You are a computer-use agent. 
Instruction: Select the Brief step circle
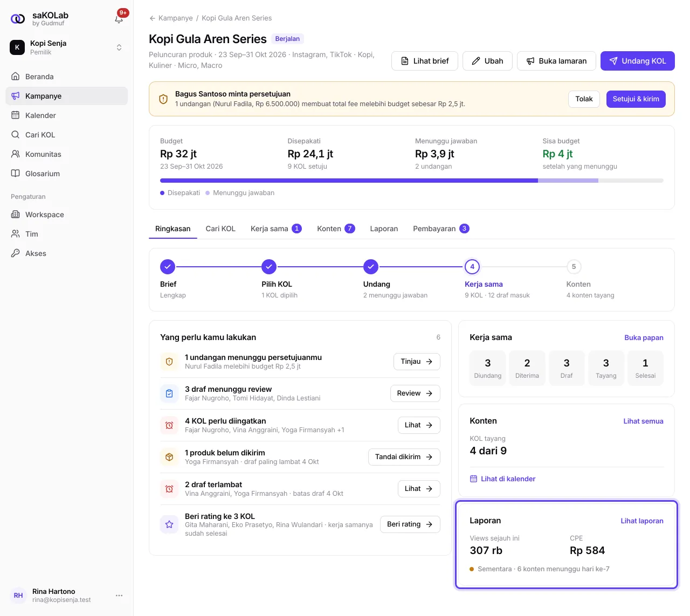coord(168,267)
